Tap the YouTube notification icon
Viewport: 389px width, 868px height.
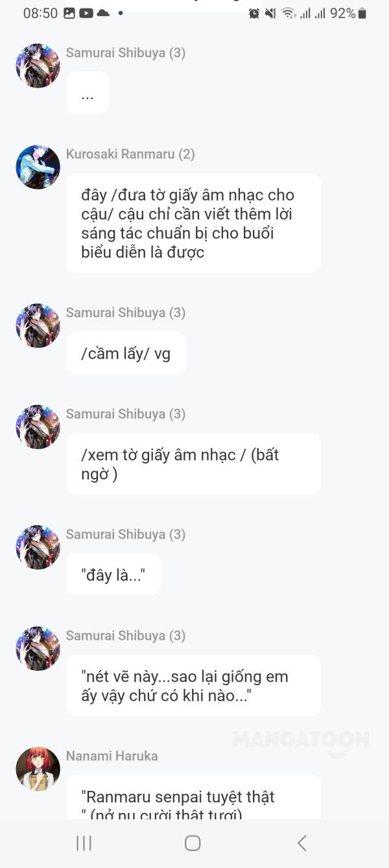click(x=86, y=13)
